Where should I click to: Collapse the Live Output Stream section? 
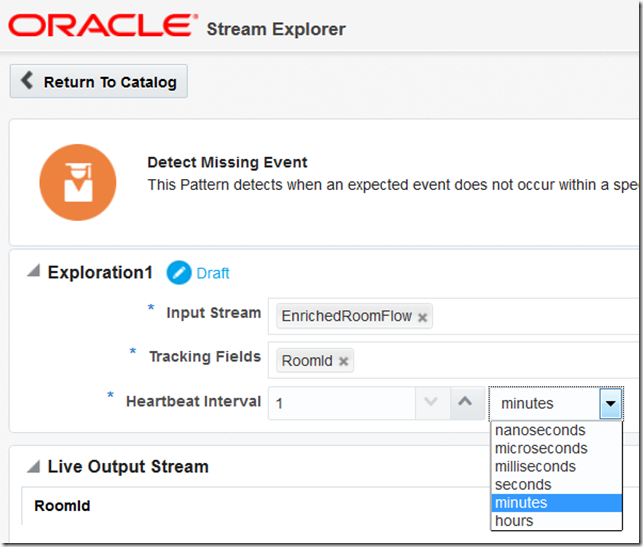(x=34, y=466)
